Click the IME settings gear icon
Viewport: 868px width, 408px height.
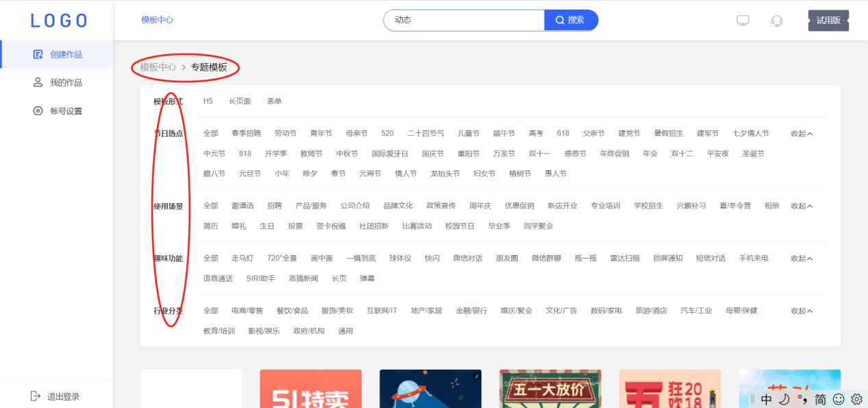click(856, 398)
